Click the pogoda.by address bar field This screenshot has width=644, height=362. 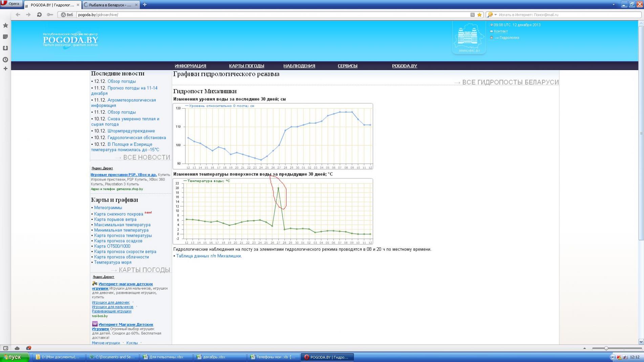tap(271, 15)
